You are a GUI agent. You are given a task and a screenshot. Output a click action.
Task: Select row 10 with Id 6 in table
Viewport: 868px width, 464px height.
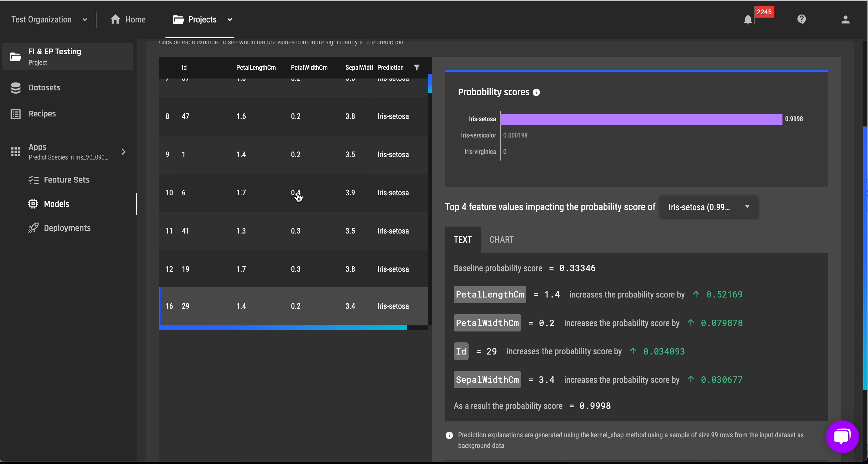pyautogui.click(x=293, y=193)
